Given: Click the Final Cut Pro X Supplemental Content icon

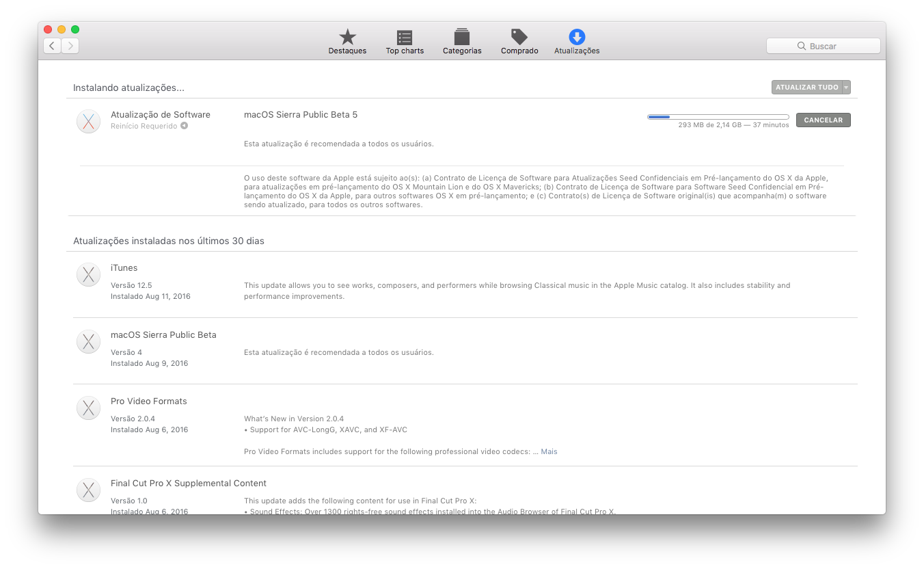Looking at the screenshot, I should (x=88, y=490).
